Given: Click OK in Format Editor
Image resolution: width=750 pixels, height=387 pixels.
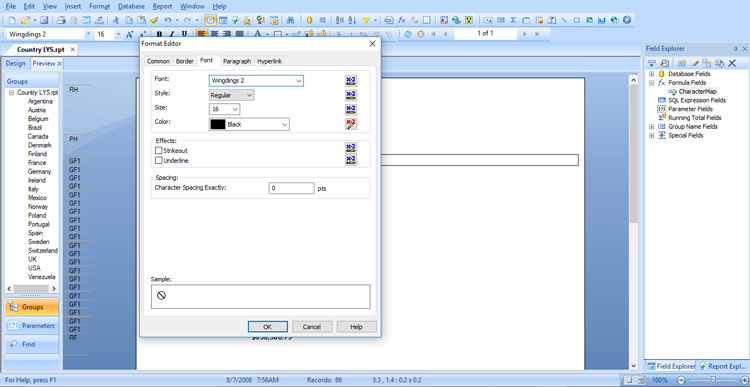Looking at the screenshot, I should click(x=267, y=327).
